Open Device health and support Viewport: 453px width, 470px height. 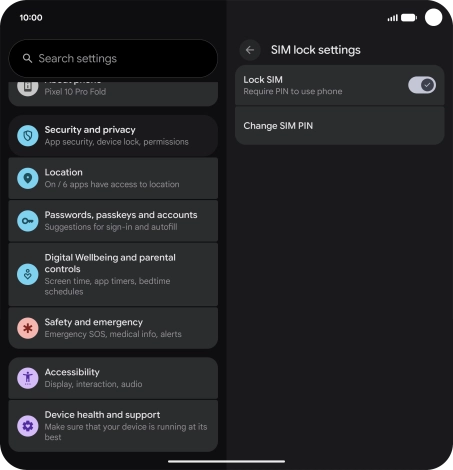click(113, 426)
